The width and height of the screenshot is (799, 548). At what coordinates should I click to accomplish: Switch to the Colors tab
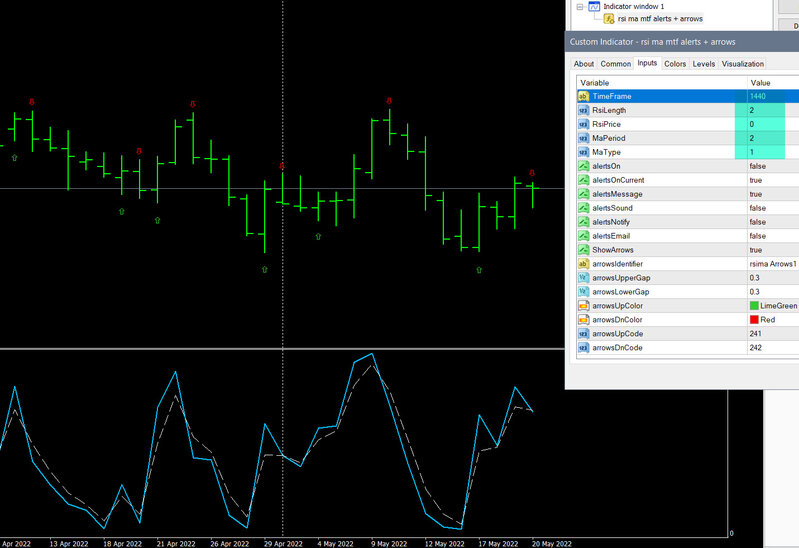(675, 64)
